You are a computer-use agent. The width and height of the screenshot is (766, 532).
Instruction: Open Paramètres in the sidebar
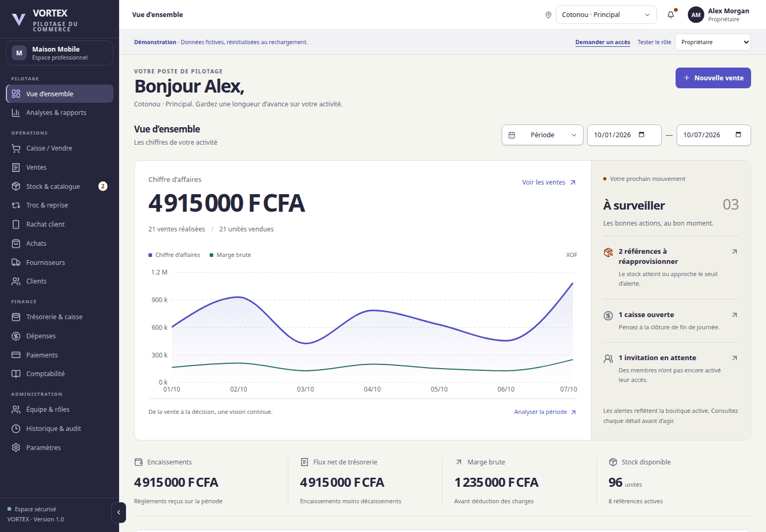[x=60, y=448]
